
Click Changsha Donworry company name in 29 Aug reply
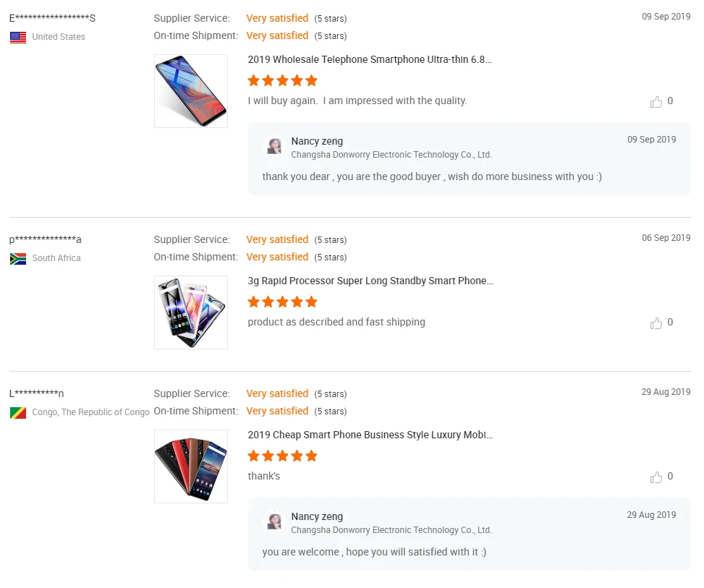(x=391, y=530)
